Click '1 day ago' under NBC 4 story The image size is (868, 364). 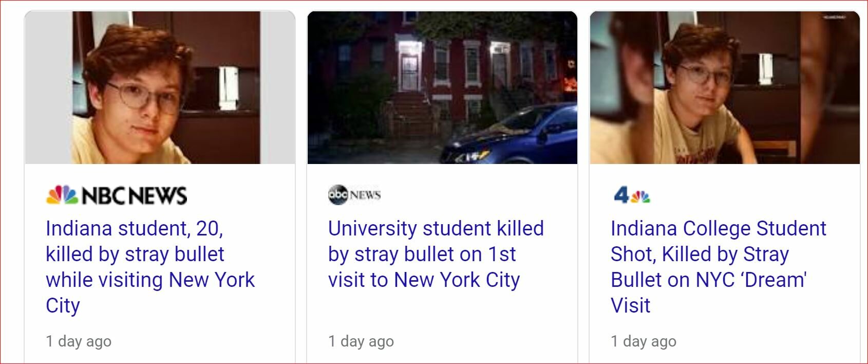[644, 341]
